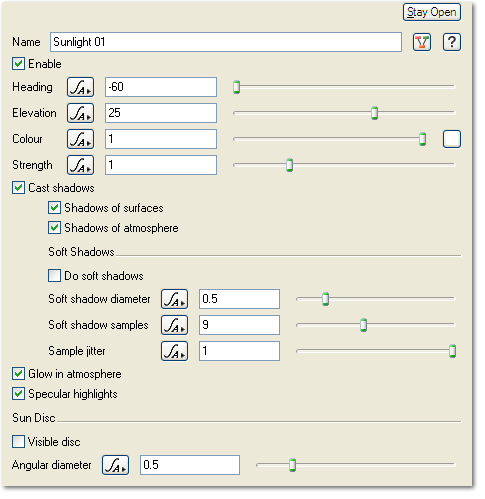Viewport: 485px width, 499px height.
Task: Open the Elevation animation button
Action: (80, 113)
